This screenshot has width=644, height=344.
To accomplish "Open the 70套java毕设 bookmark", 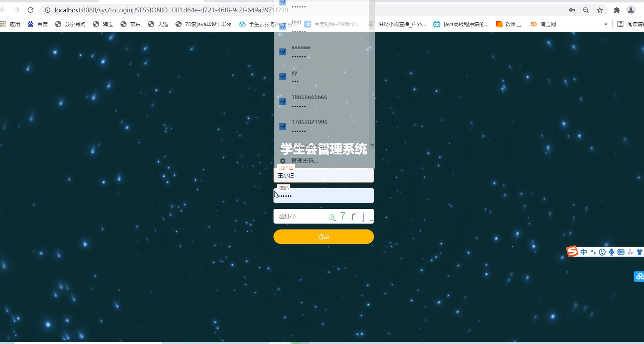I will pos(203,24).
